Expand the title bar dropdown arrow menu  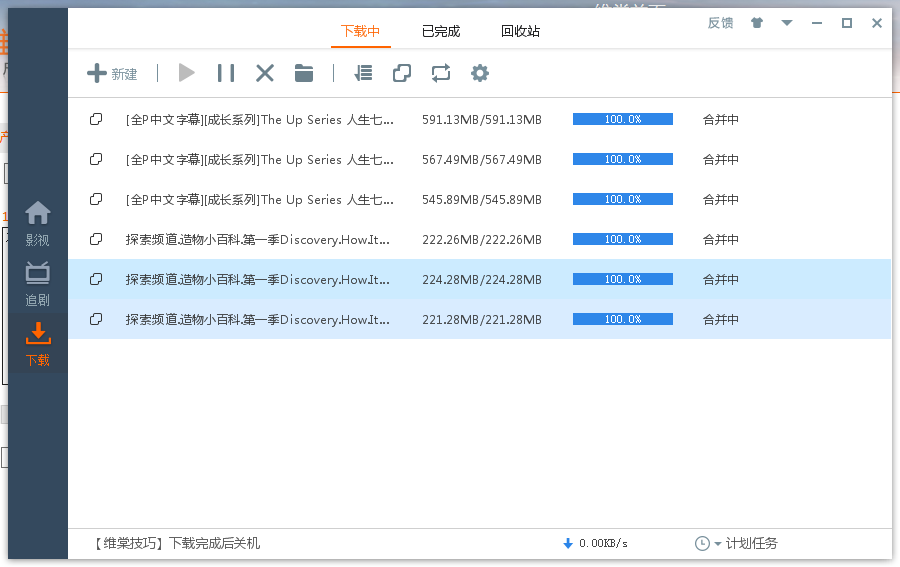[787, 23]
